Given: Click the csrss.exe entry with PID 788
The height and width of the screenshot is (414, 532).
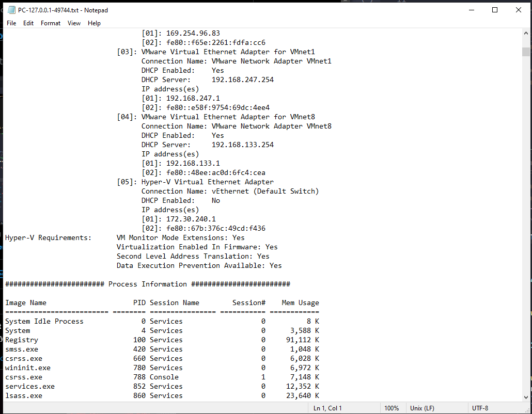Looking at the screenshot, I should pos(24,377).
